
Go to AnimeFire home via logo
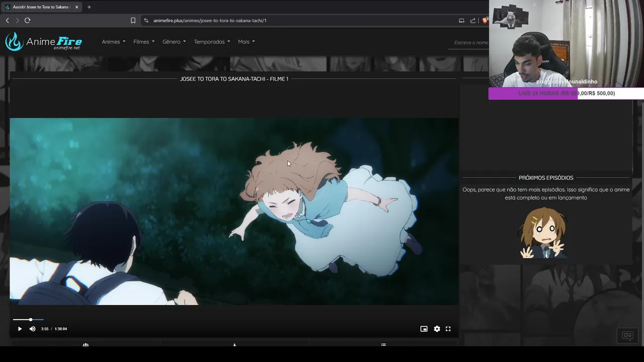click(x=43, y=42)
